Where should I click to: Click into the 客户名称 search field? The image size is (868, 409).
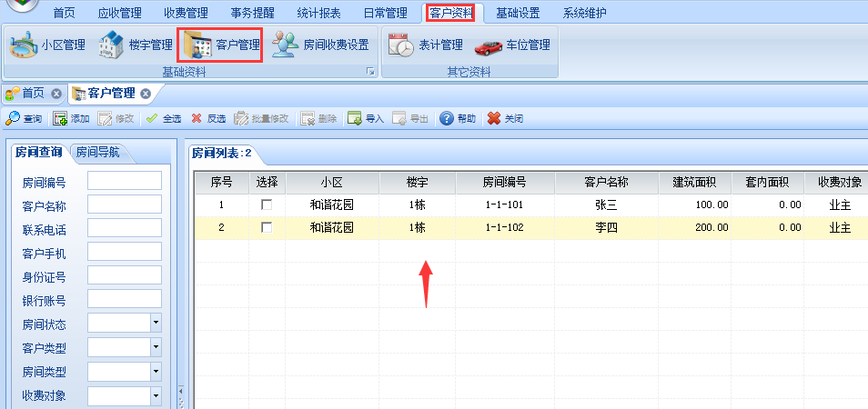125,204
